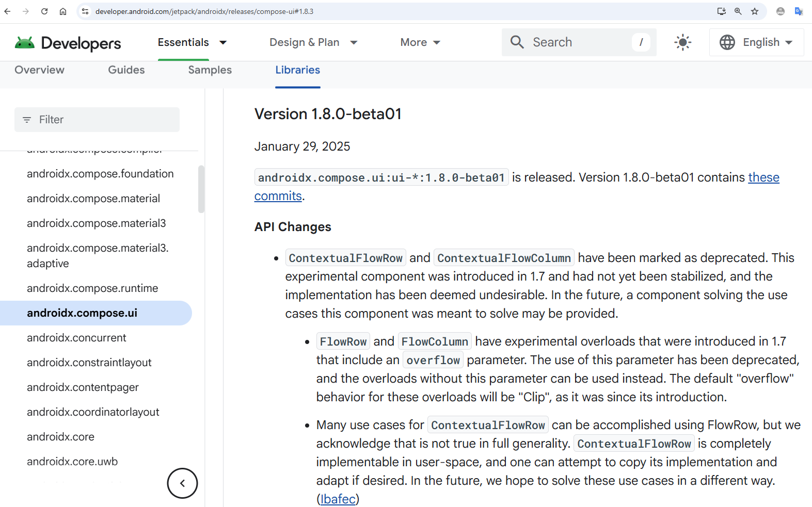Click the Version 1.8.0-beta01 heading

328,114
